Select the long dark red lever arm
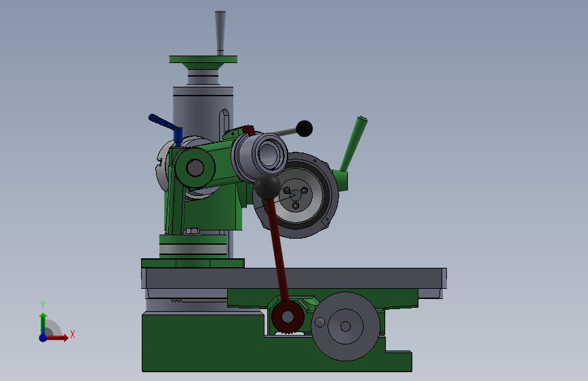The height and width of the screenshot is (381, 588). coord(277,251)
